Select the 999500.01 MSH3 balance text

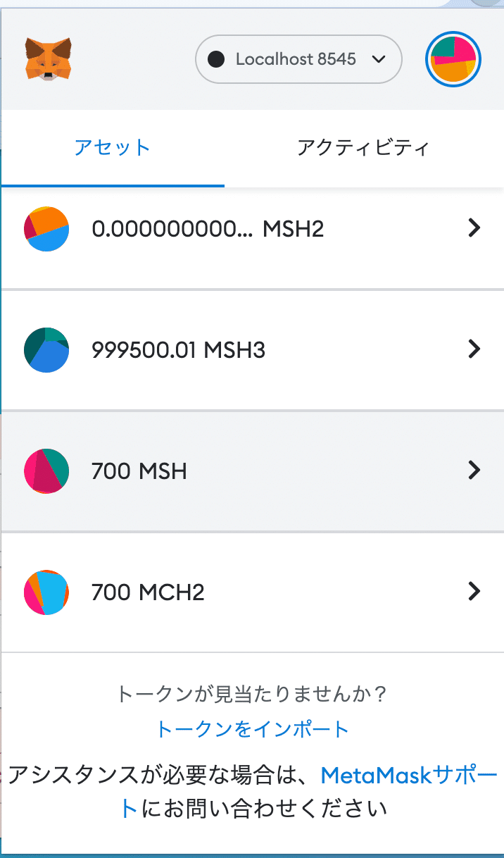point(178,349)
